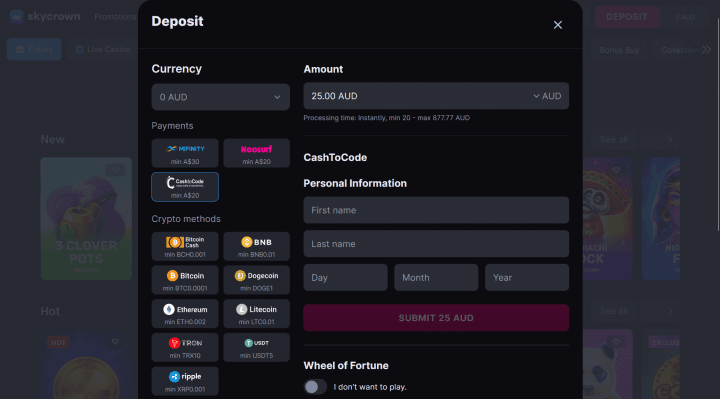
Task: Pick Ethereum crypto method
Action: coord(185,314)
